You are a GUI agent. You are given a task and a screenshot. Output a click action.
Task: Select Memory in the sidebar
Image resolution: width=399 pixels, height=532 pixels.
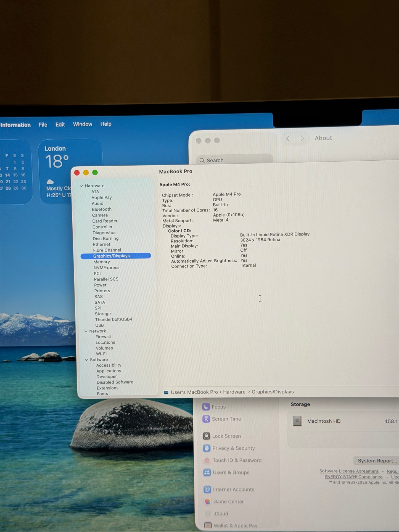102,262
